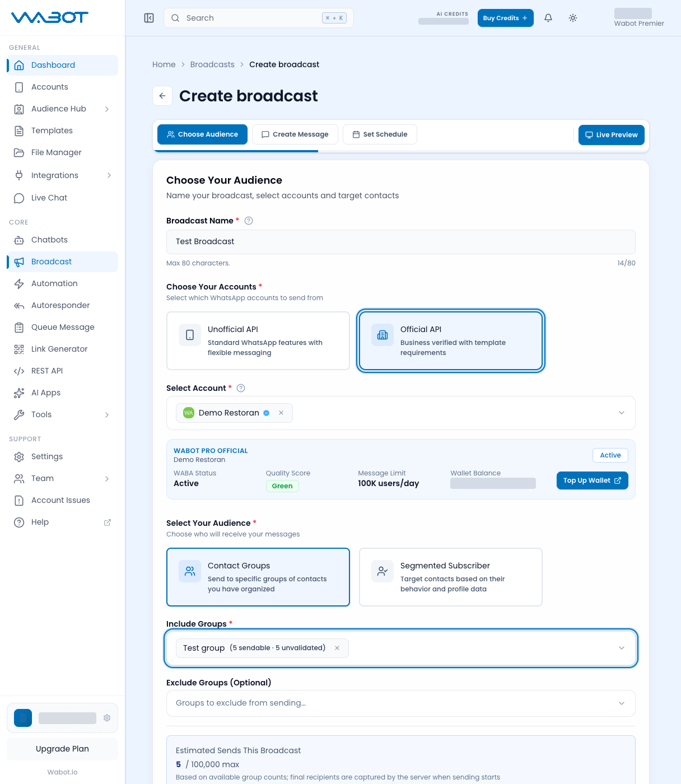Switch to Choose Audience step tab
The width and height of the screenshot is (681, 784).
click(x=202, y=134)
